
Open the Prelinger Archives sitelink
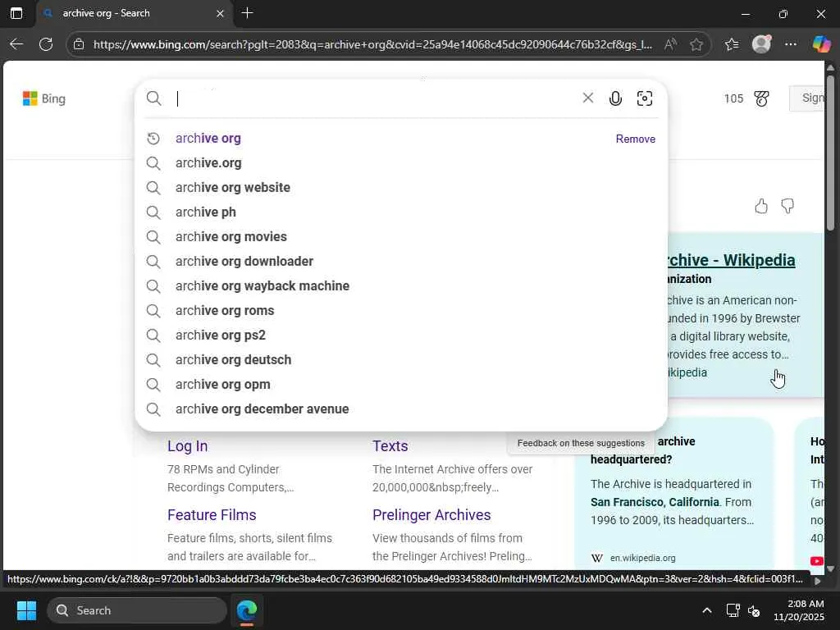[431, 515]
